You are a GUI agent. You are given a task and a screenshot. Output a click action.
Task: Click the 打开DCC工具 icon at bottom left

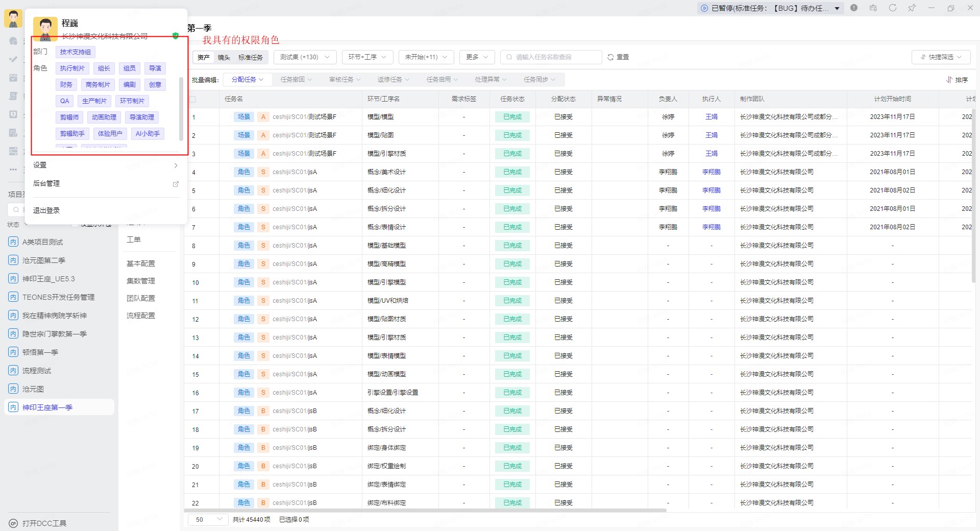(13, 523)
